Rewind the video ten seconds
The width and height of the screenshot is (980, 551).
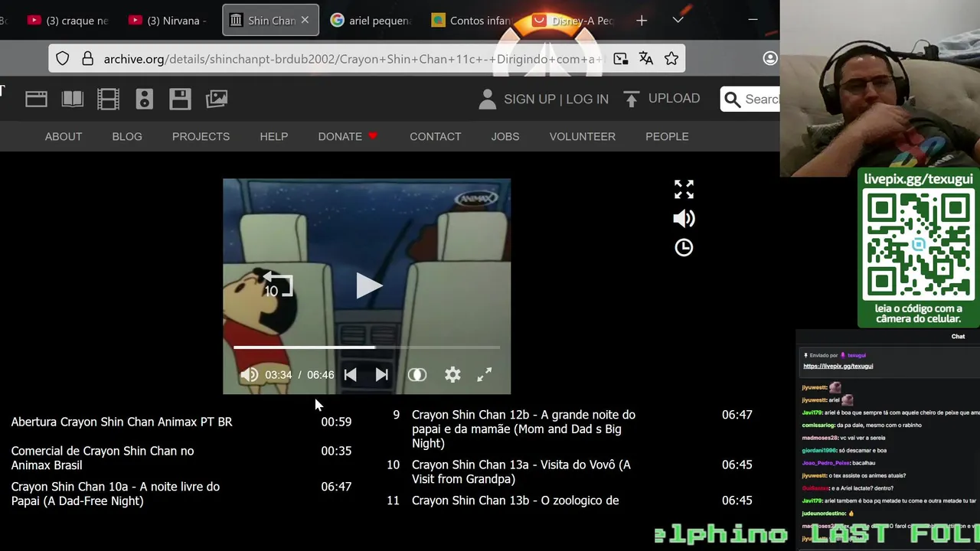pyautogui.click(x=276, y=285)
